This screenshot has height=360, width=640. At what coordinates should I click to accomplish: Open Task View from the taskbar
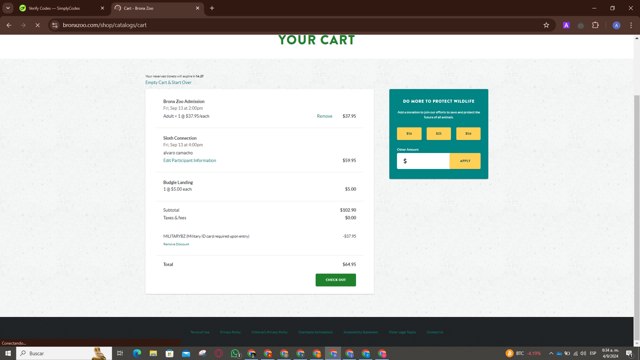tap(120, 353)
